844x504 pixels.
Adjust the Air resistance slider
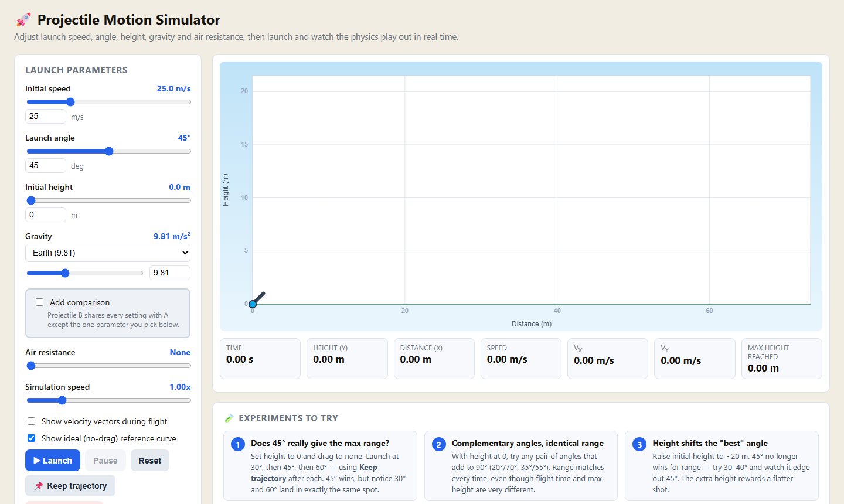click(x=109, y=366)
